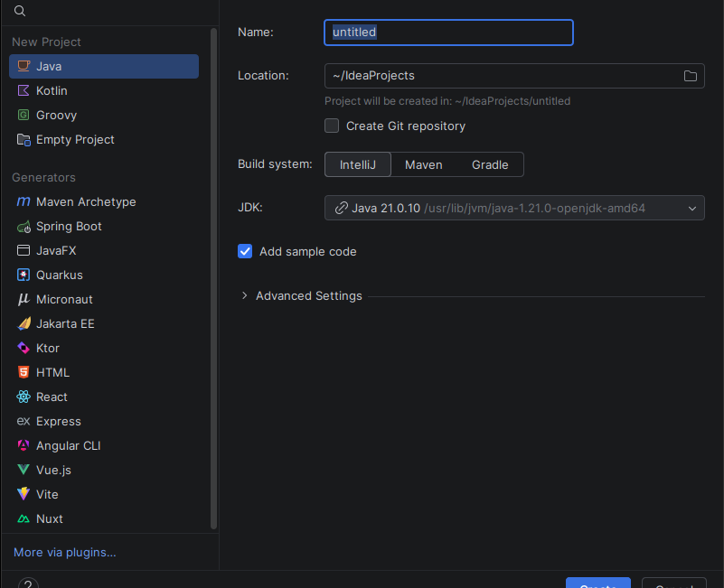Select Vite generator label
724x588 pixels.
click(47, 494)
